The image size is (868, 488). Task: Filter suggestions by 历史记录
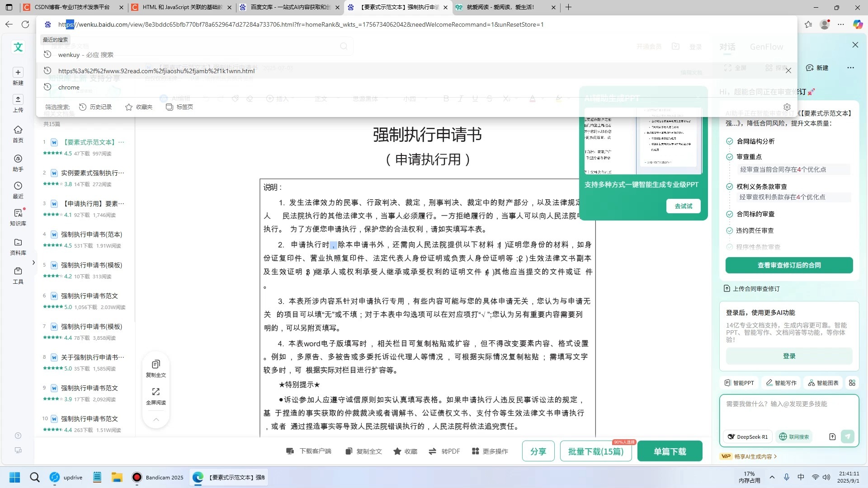click(95, 107)
